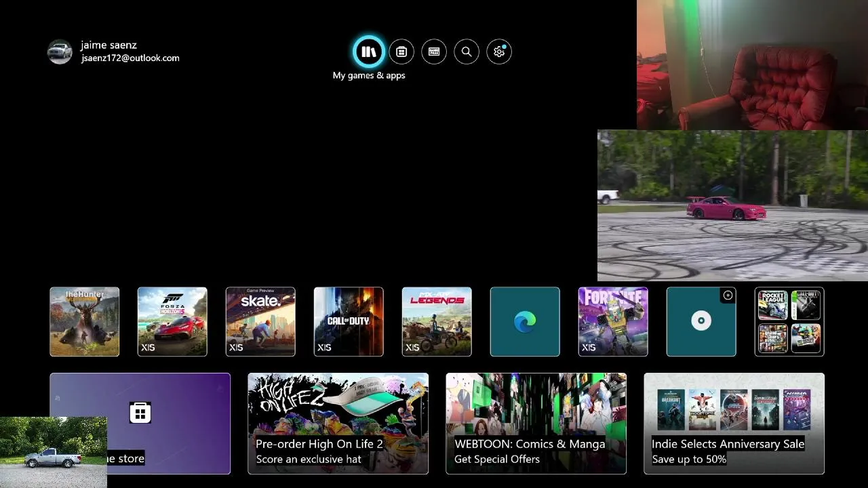Open Indie Selects Anniversary Sale card
This screenshot has height=488, width=868.
[x=734, y=424]
